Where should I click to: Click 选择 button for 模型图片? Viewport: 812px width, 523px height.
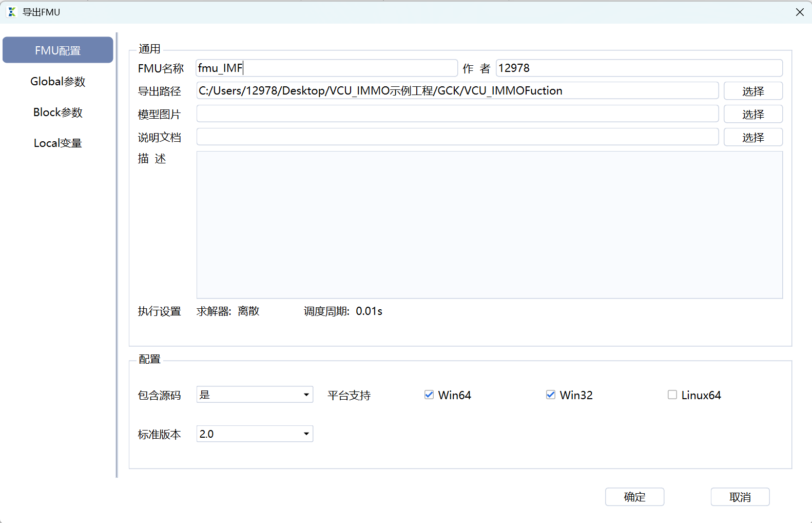tap(753, 114)
